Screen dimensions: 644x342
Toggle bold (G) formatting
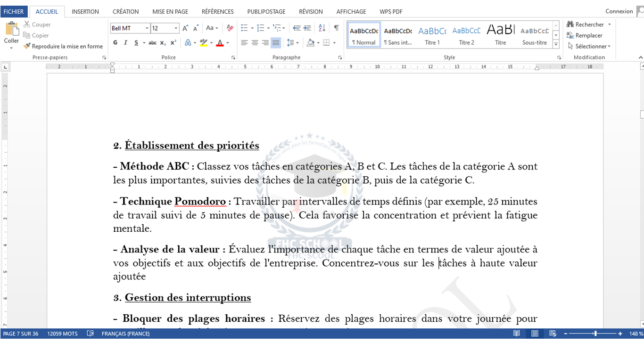pos(116,43)
